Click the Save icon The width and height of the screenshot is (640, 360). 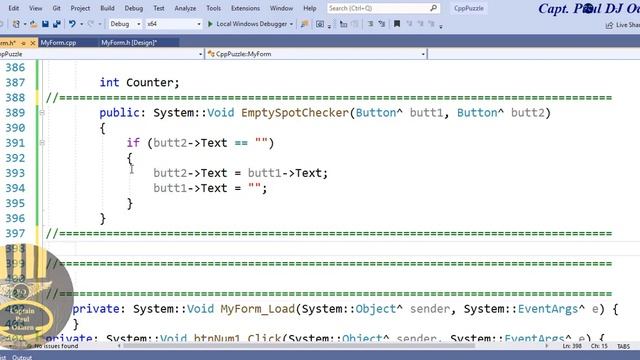click(45, 24)
